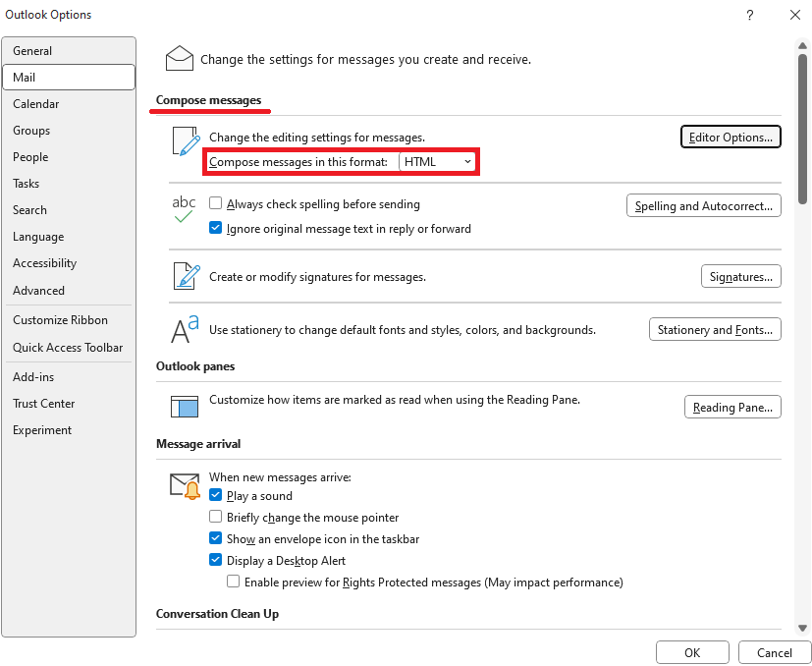Open the Experiment category
812x666 pixels.
pyautogui.click(x=69, y=429)
